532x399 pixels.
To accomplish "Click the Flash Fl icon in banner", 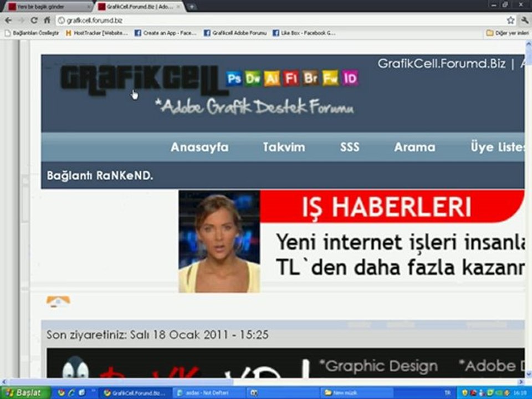I will [291, 78].
